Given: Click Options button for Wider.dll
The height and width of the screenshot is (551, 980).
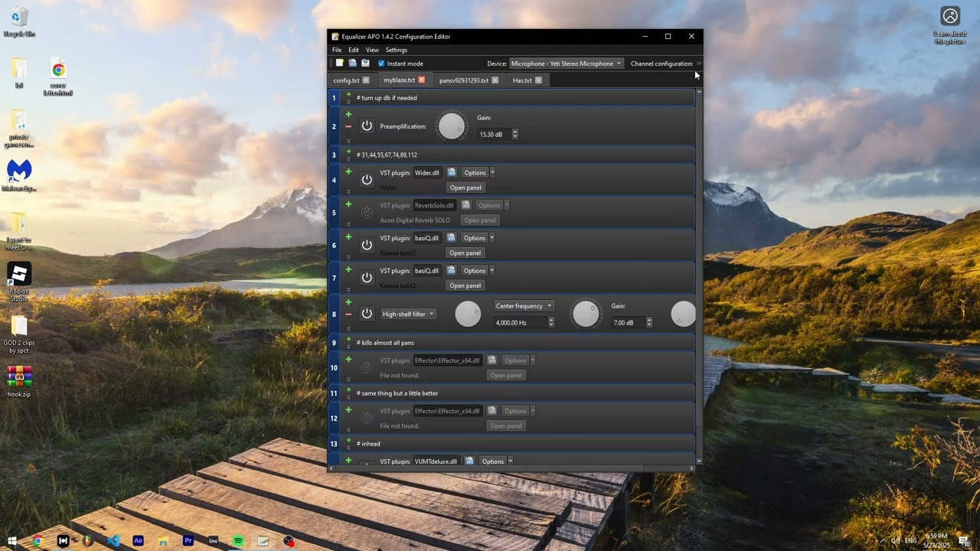Looking at the screenshot, I should [475, 173].
